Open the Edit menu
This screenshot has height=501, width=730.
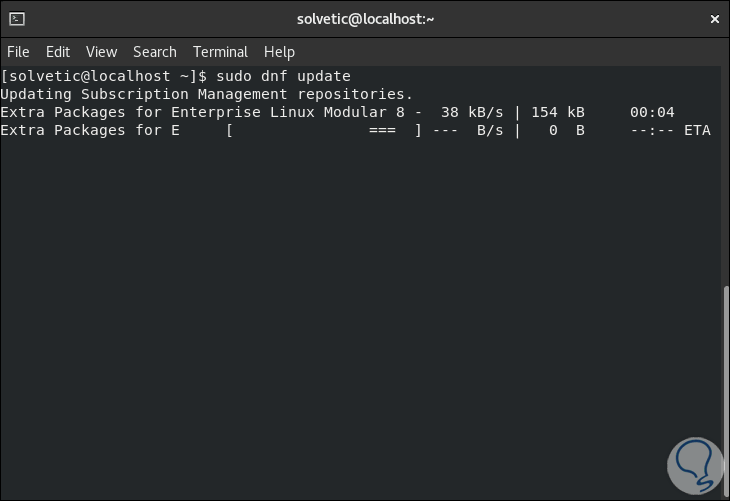point(58,52)
